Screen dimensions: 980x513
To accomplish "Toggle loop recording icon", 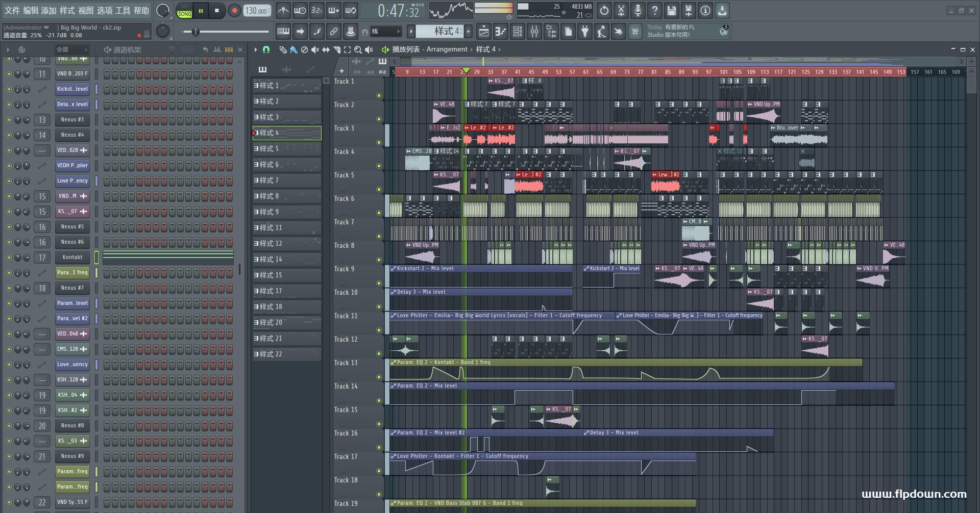I will point(351,10).
